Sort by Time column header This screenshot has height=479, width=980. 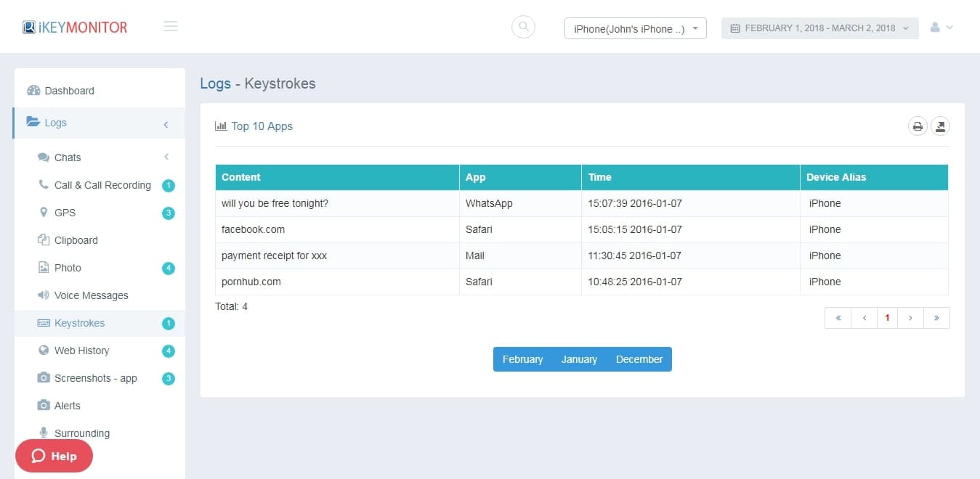691,177
